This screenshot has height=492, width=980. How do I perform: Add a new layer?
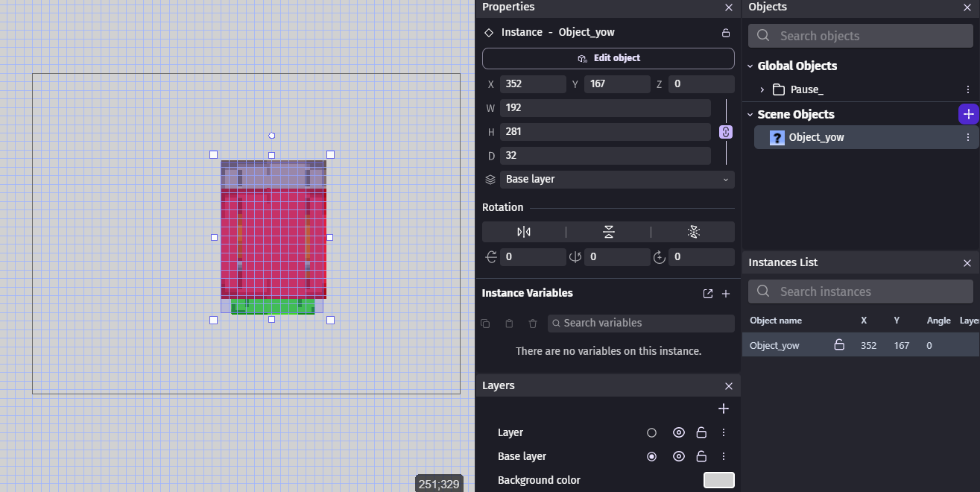click(723, 409)
